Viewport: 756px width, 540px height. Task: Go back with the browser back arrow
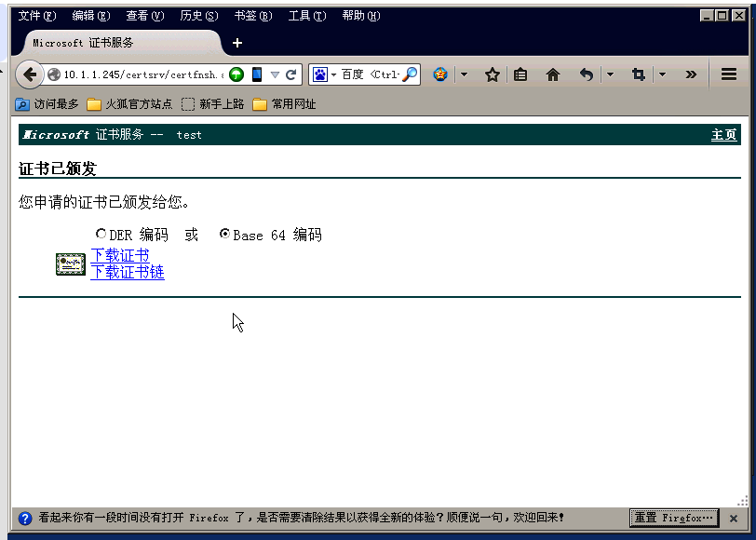30,74
